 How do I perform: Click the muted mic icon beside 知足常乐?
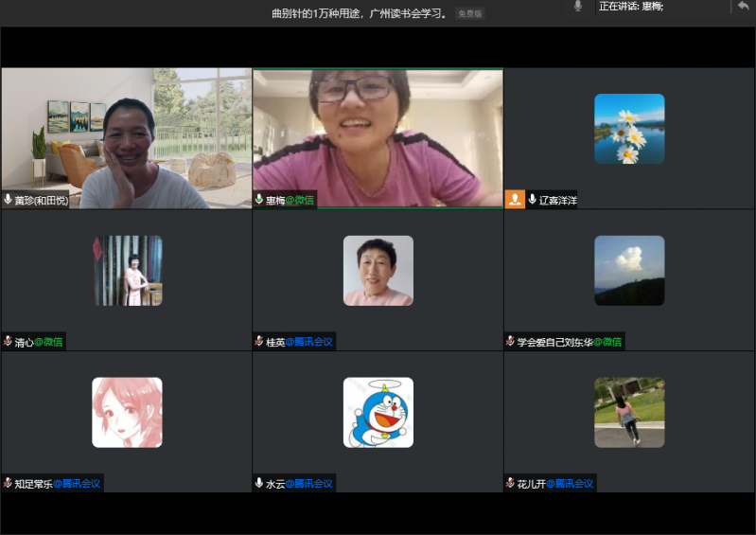click(9, 483)
